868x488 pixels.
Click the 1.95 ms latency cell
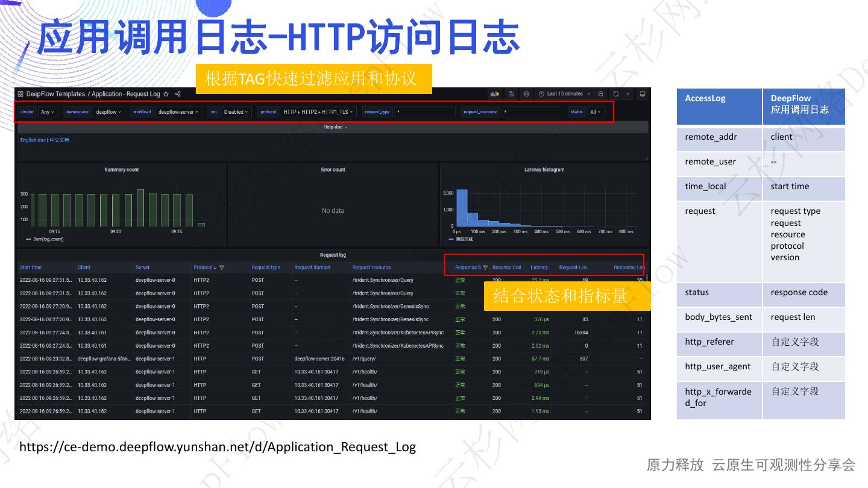pyautogui.click(x=541, y=411)
